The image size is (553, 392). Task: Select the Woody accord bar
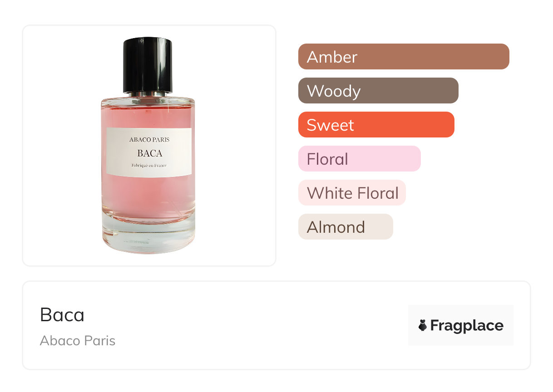pyautogui.click(x=378, y=91)
